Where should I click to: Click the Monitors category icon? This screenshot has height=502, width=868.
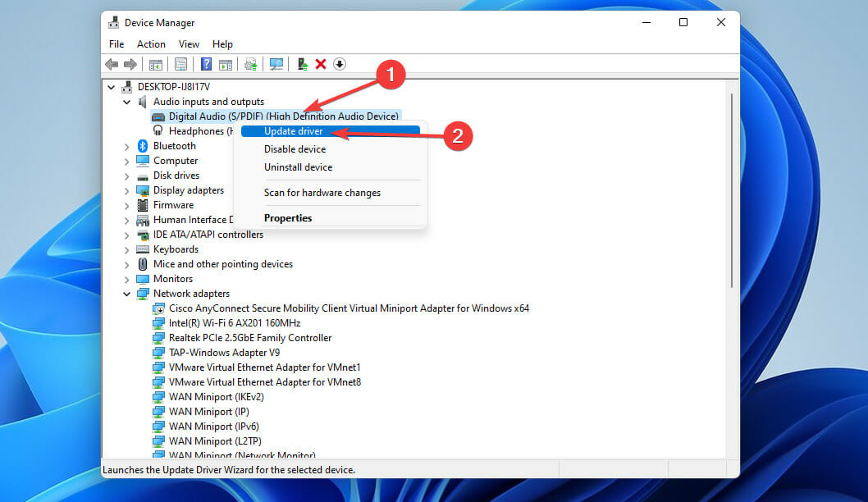point(142,279)
